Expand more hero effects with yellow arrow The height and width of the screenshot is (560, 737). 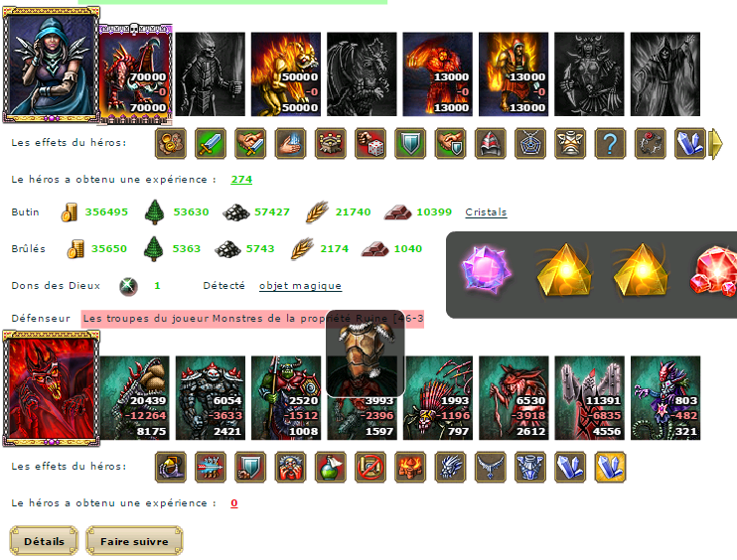pos(715,144)
